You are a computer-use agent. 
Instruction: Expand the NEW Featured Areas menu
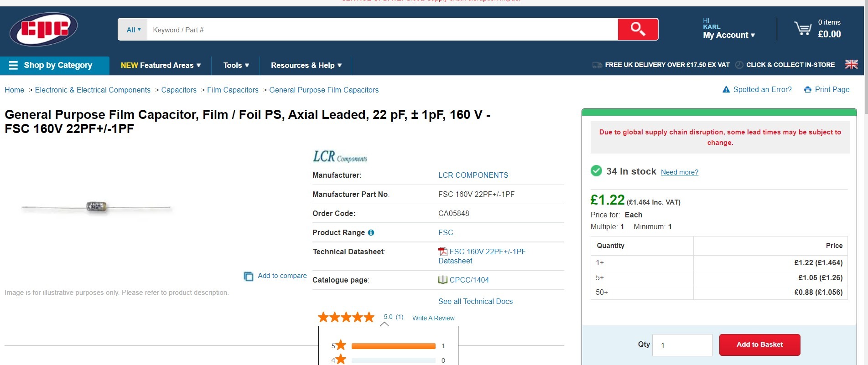click(161, 65)
